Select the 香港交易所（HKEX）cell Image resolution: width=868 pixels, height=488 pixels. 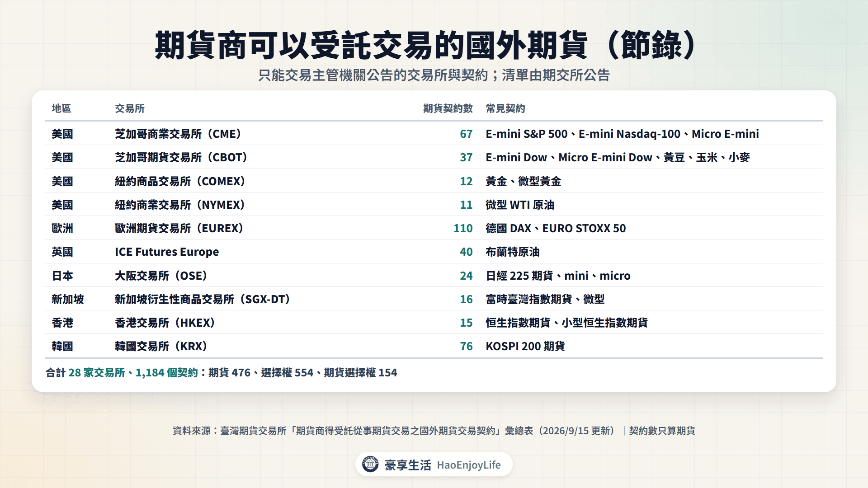tap(166, 323)
